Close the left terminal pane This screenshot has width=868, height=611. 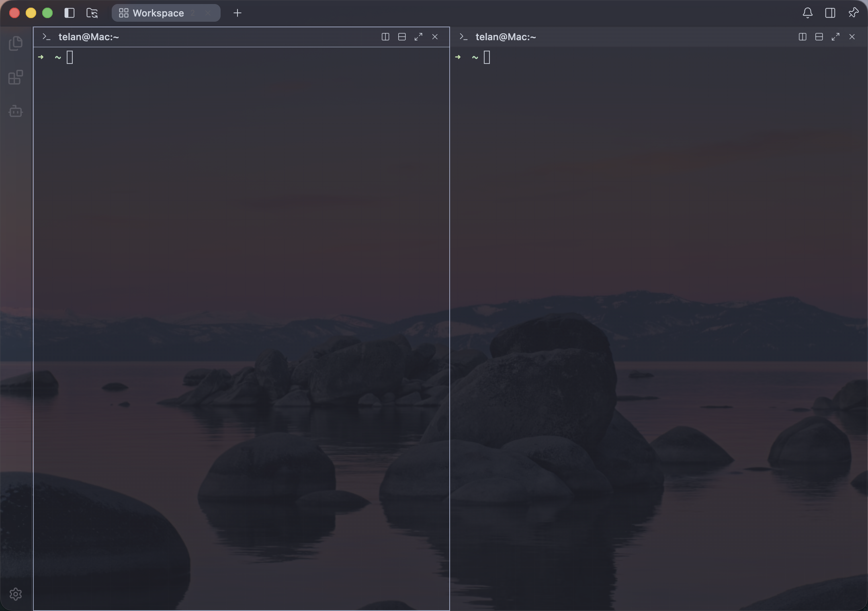tap(435, 37)
